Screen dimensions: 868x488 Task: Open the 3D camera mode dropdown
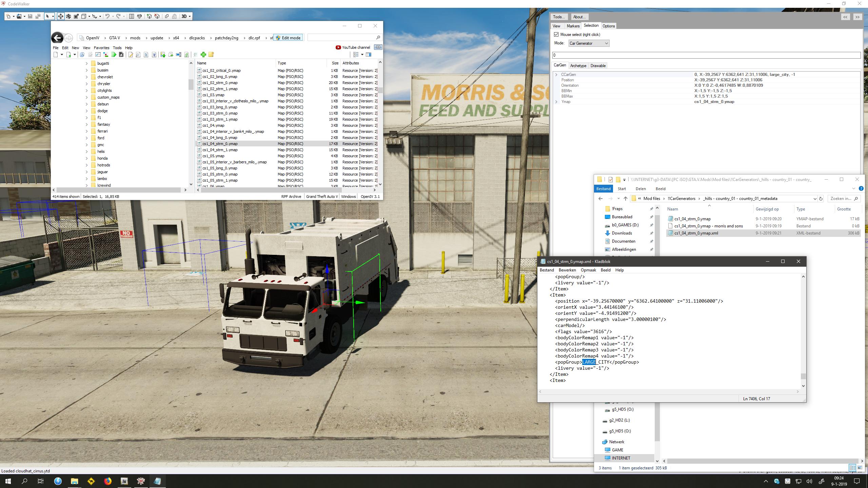(190, 16)
